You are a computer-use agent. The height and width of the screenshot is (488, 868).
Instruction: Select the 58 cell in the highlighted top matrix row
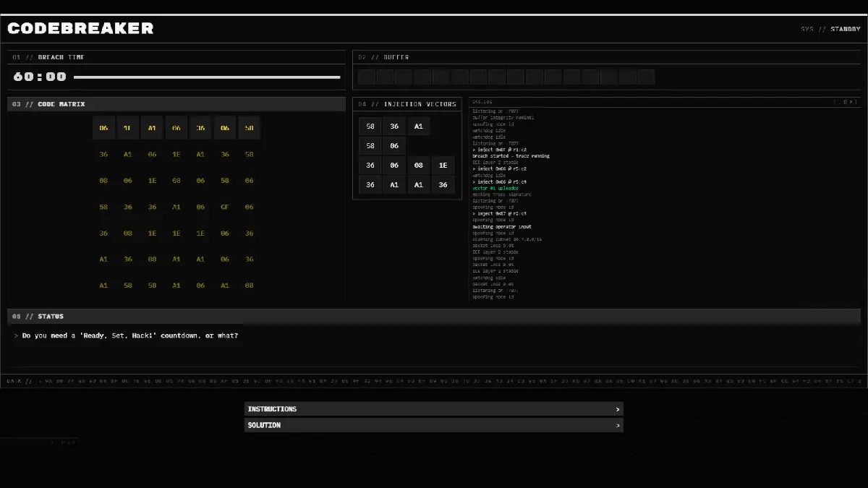click(249, 128)
